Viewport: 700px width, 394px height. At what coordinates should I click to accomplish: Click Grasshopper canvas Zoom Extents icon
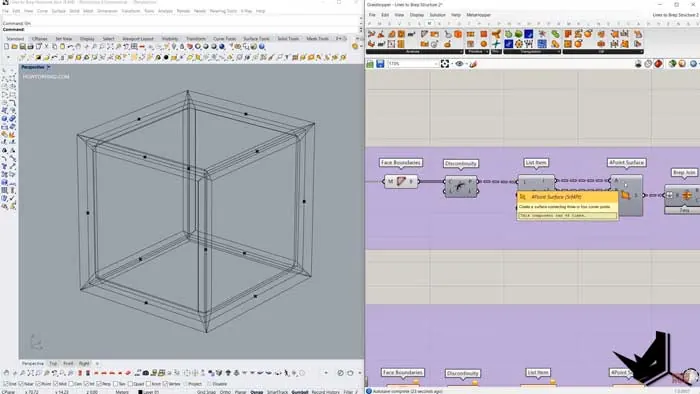[445, 64]
